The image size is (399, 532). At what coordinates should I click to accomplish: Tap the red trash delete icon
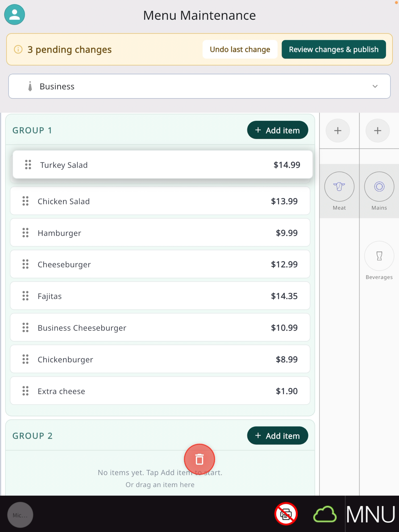coord(199,459)
